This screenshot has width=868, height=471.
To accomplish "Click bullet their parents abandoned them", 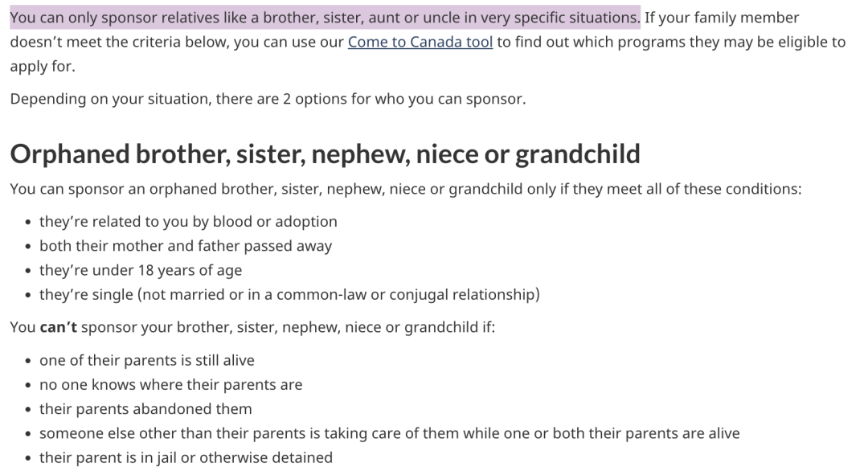I will [x=145, y=409].
